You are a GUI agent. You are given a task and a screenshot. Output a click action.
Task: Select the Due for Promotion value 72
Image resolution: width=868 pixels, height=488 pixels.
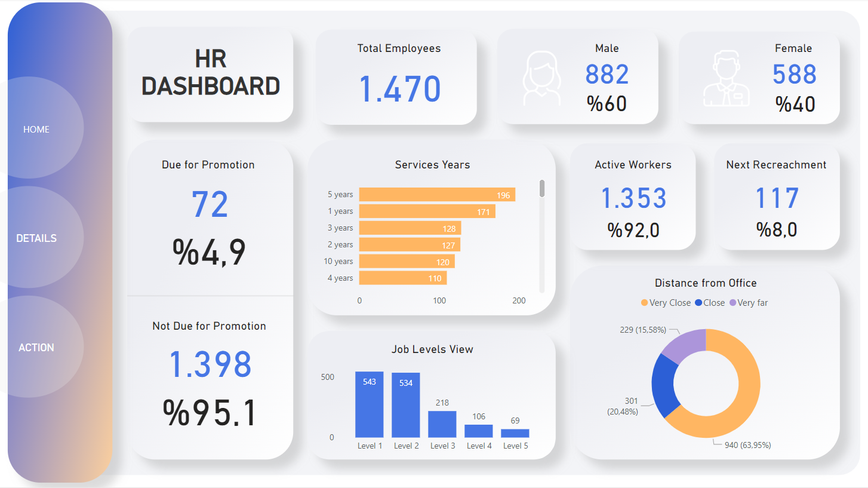tap(210, 204)
